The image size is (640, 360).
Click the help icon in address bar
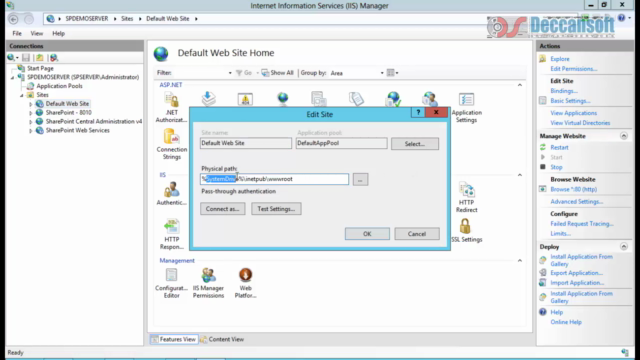[621, 18]
